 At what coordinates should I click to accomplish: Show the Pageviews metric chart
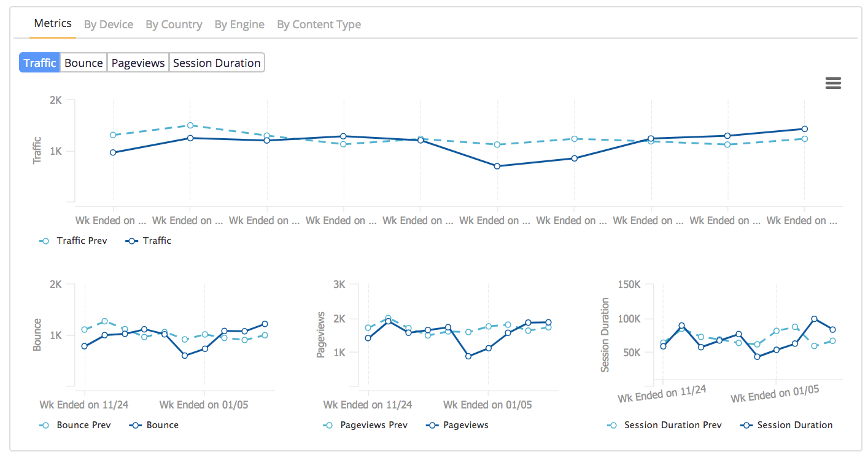coord(138,63)
